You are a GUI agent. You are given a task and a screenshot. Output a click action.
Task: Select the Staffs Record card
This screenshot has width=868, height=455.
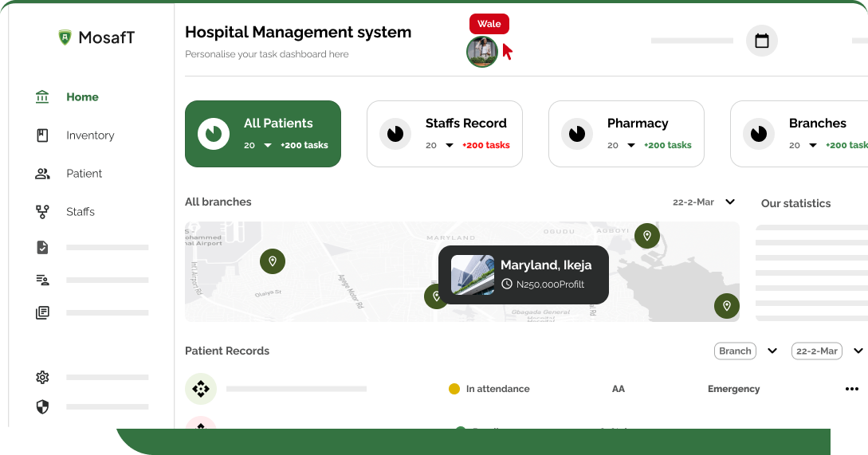(x=445, y=133)
